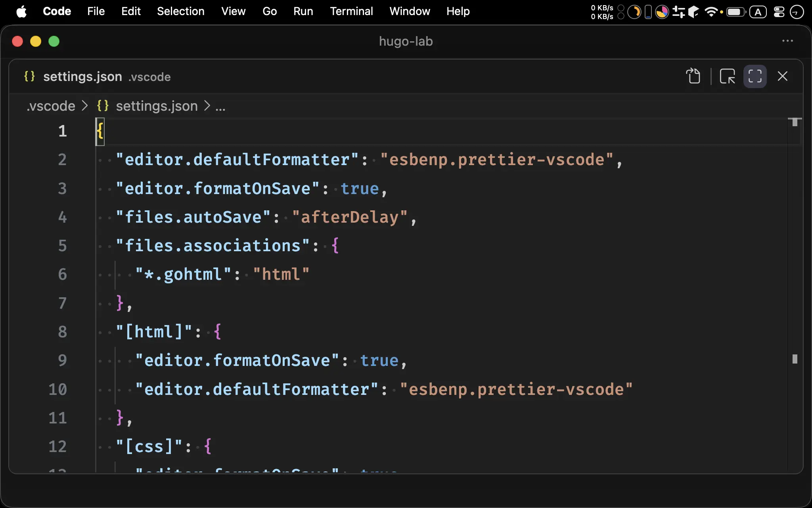This screenshot has height=508, width=812.
Task: Click the overview ruler marker near line 9
Action: click(x=795, y=359)
